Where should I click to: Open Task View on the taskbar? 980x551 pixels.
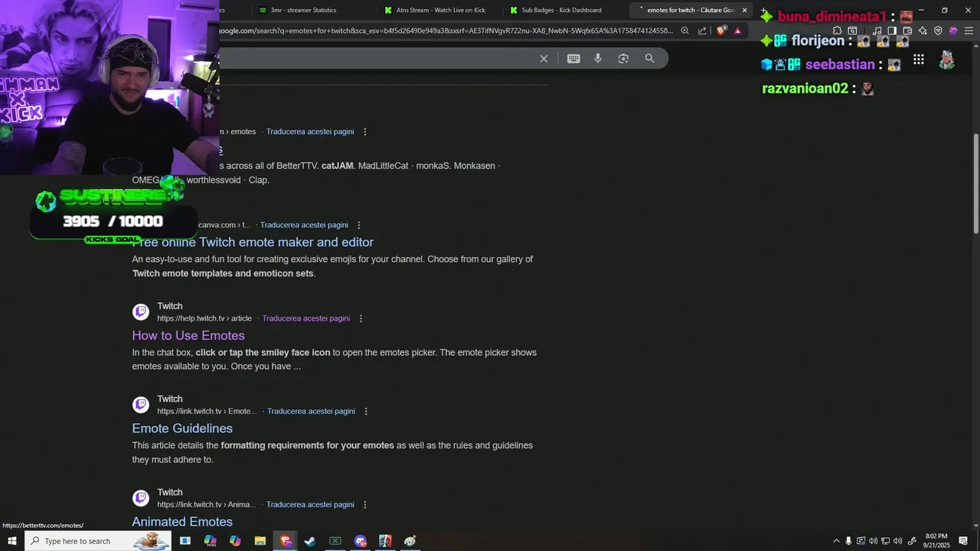pos(185,541)
